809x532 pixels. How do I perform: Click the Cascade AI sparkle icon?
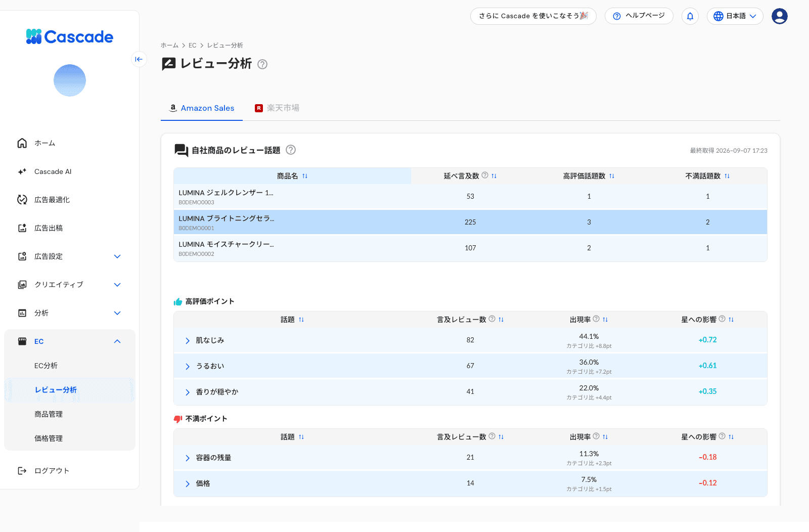coord(22,171)
